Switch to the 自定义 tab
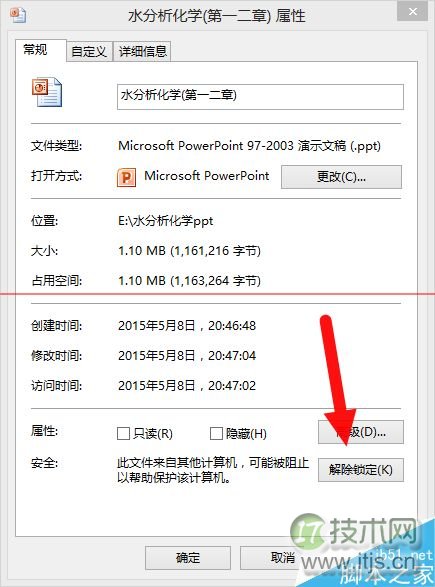The height and width of the screenshot is (587, 435). coord(89,51)
